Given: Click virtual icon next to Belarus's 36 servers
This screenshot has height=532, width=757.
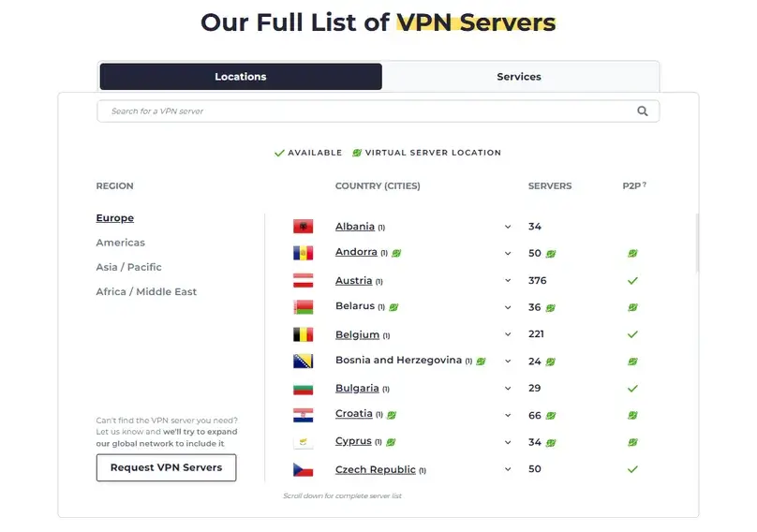Looking at the screenshot, I should coord(550,308).
